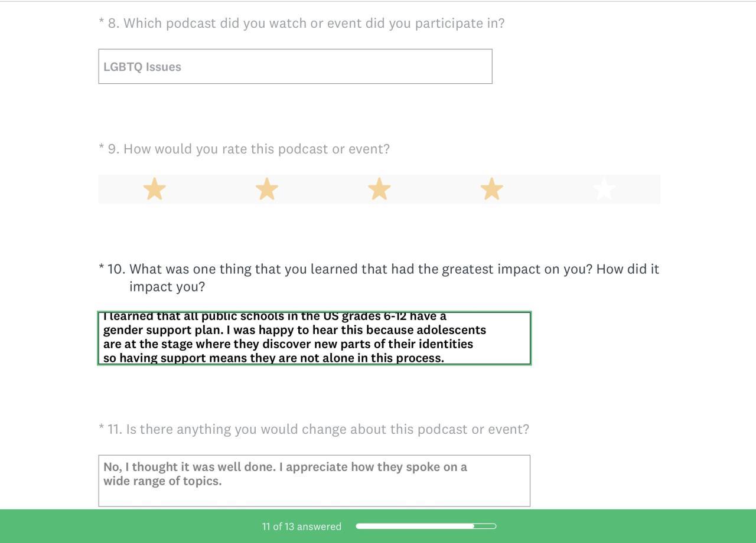Click the unfilled end of the progress bar
The image size is (756, 543).
tap(486, 526)
